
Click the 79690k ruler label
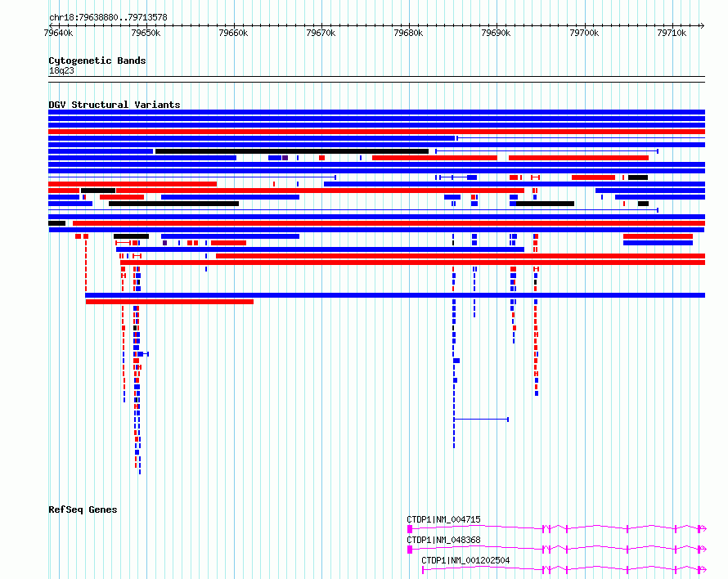tap(496, 33)
